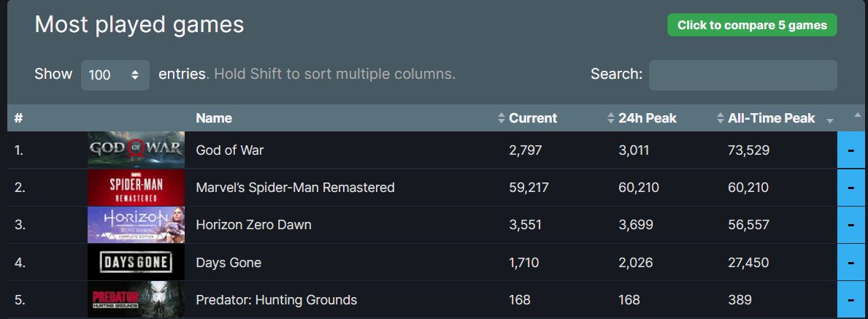Open the Show entries dropdown
Viewport: 868px width, 319px height.
tap(115, 74)
